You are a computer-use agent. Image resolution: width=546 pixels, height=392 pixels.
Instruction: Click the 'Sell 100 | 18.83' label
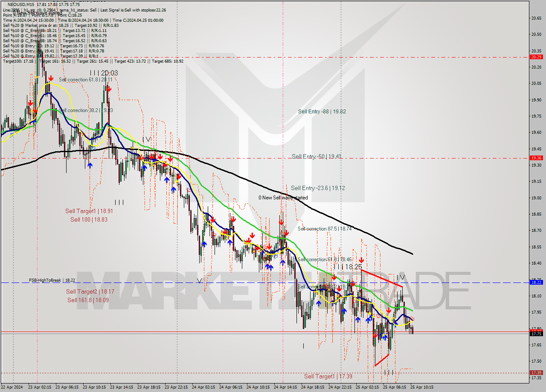click(x=89, y=219)
